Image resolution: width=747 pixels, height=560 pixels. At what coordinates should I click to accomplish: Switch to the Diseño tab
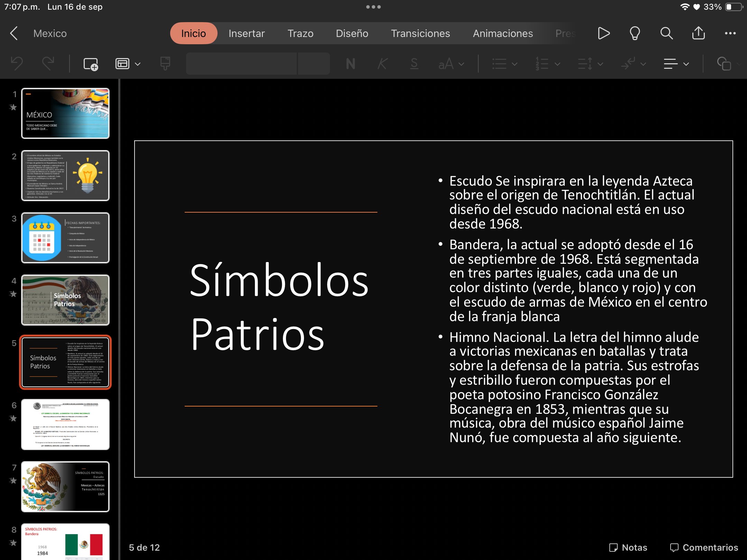click(x=352, y=34)
